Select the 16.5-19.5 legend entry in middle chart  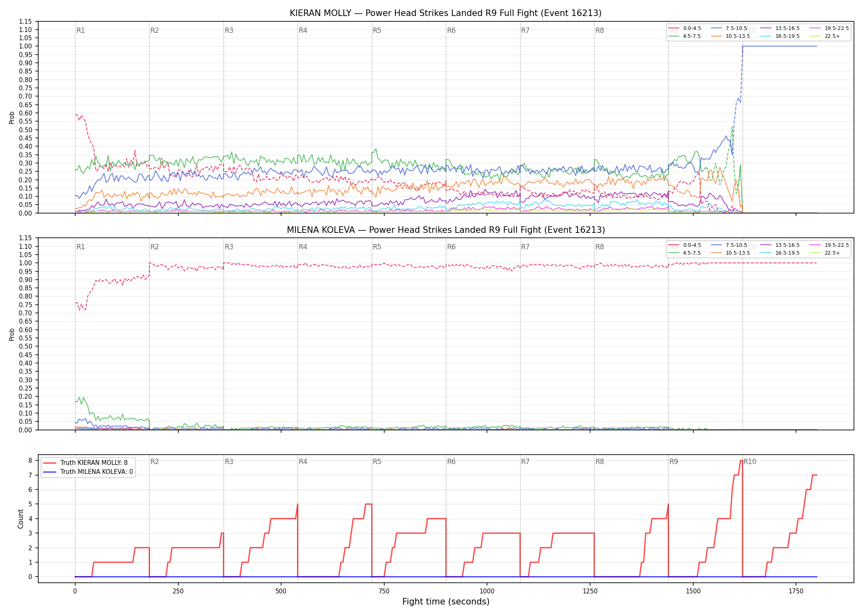click(x=780, y=253)
